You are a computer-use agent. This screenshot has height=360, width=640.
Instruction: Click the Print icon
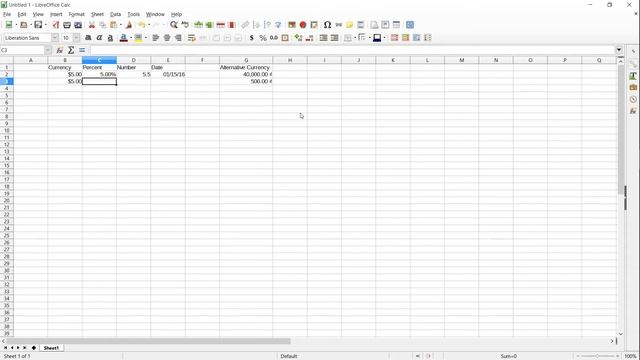(67, 25)
